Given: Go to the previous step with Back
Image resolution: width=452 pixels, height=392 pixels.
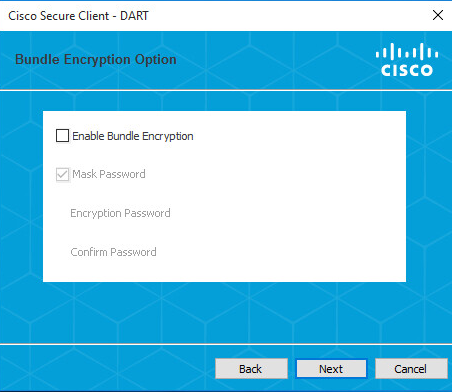Looking at the screenshot, I should 251,369.
